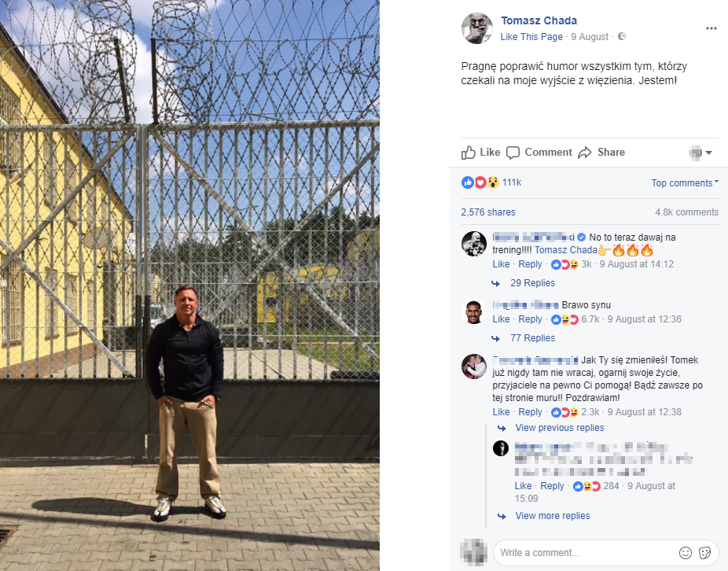Expand View previous replies
Image resolution: width=728 pixels, height=571 pixels.
click(x=560, y=427)
